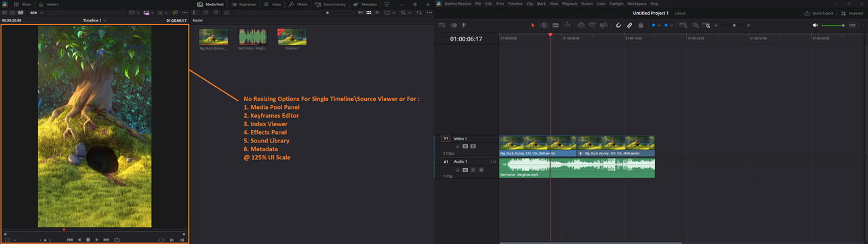868x244 pixels.
Task: Open the File menu
Action: 478,3
